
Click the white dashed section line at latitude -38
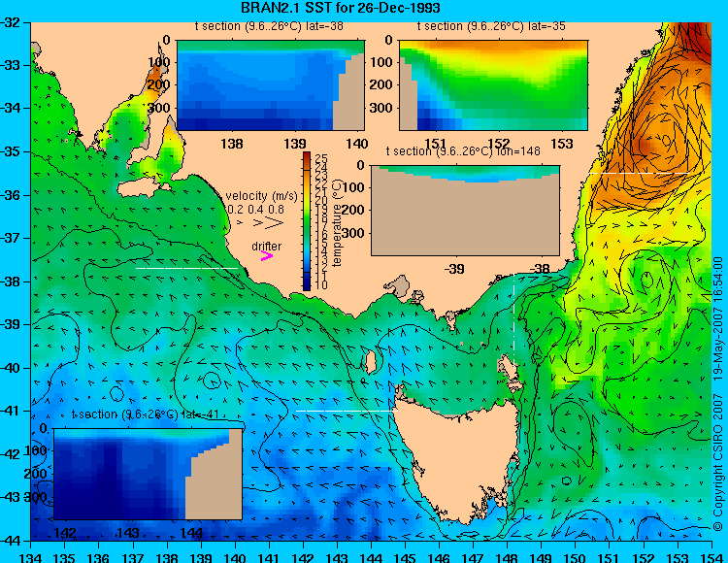coord(186,268)
